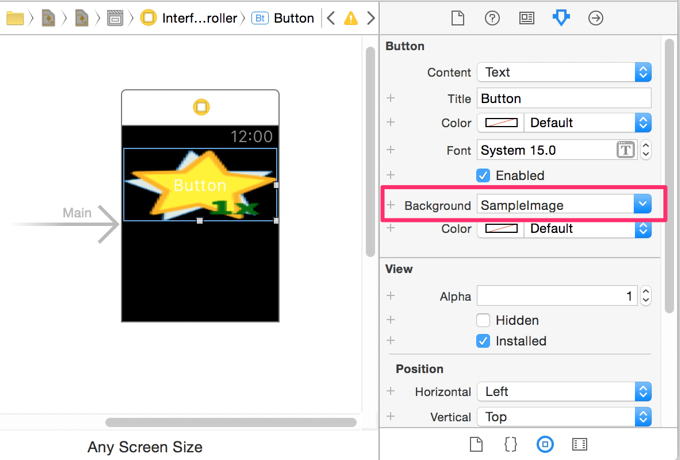This screenshot has height=460, width=680.
Task: Select Interf...roller item in jump bar
Action: pos(189,18)
